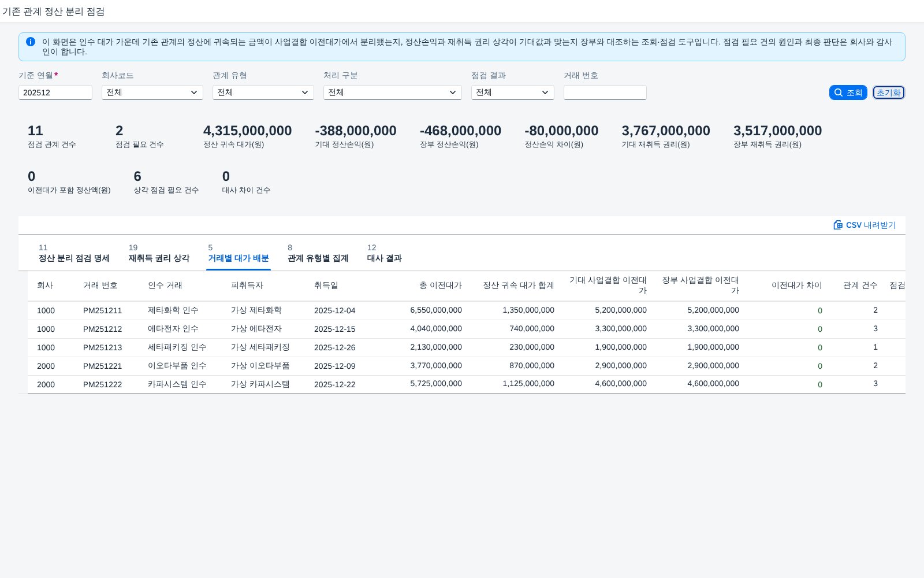Click the blue info icon in banner

coord(31,42)
